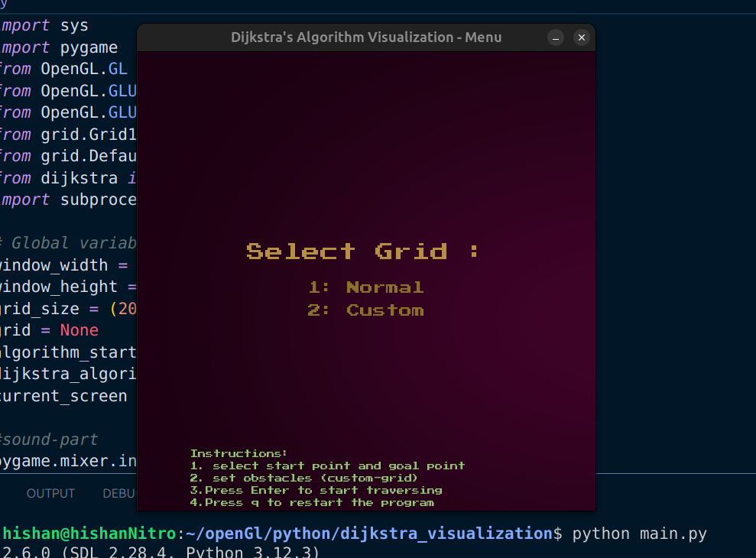Click the "grid = None" code line
Screen dimensions: 756x558
46,329
